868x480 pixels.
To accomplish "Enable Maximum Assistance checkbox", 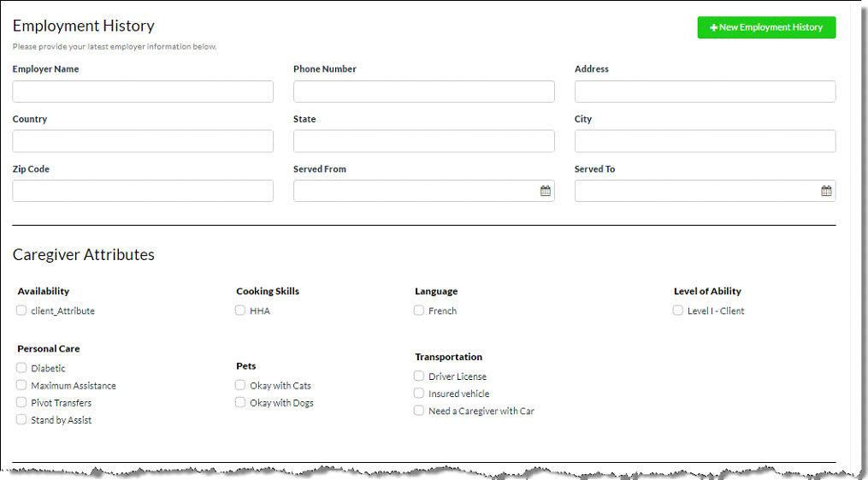I will [21, 385].
